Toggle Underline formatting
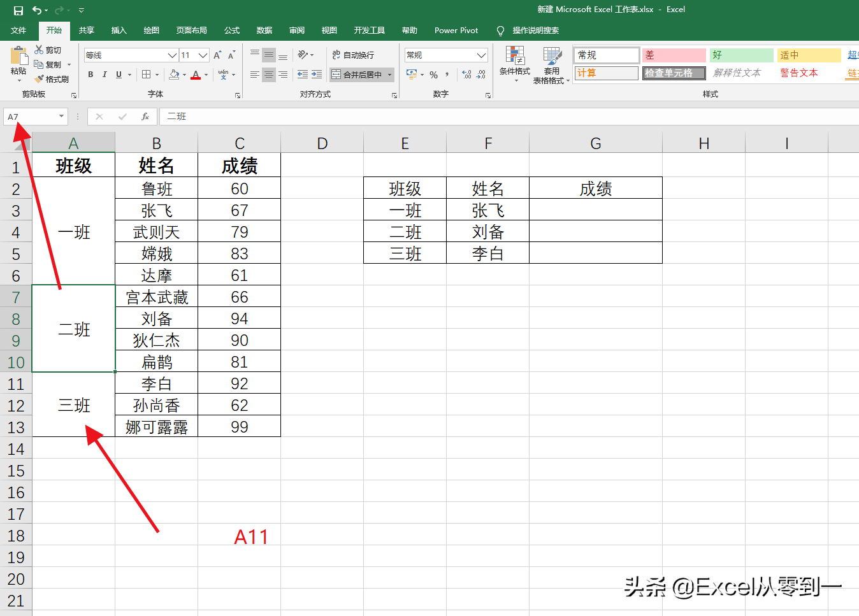 pyautogui.click(x=119, y=75)
